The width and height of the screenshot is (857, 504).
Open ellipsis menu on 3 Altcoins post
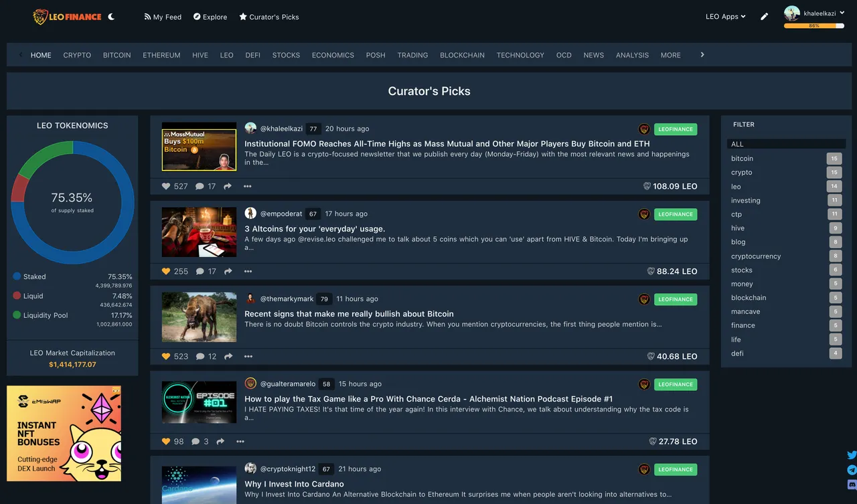coord(248,271)
